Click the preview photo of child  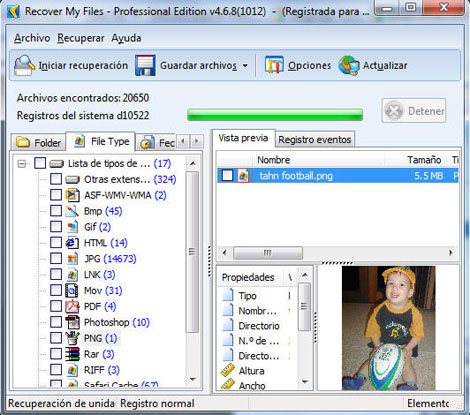tap(389, 328)
